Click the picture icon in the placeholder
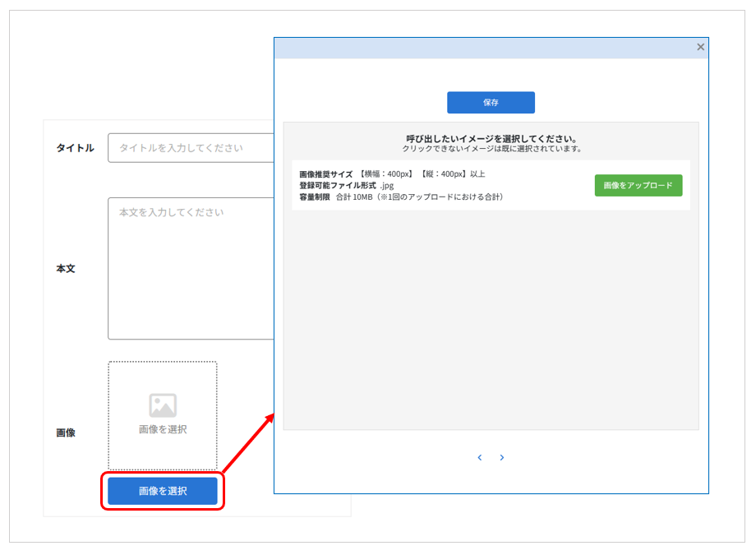 (163, 405)
